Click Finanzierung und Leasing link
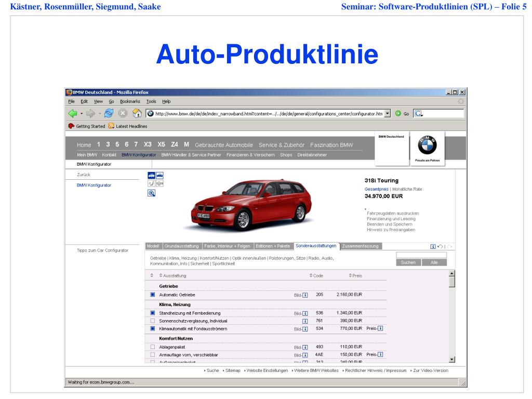This screenshot has width=532, height=399. (391, 219)
